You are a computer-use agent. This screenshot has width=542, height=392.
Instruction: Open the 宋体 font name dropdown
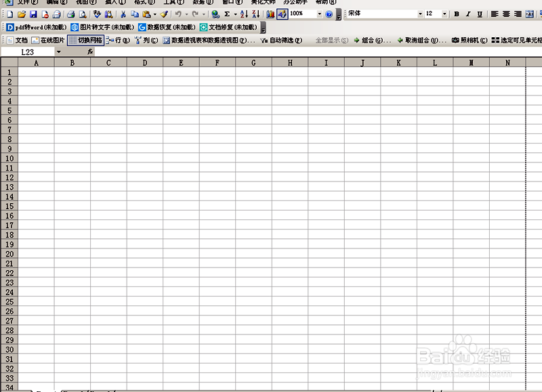[420, 14]
